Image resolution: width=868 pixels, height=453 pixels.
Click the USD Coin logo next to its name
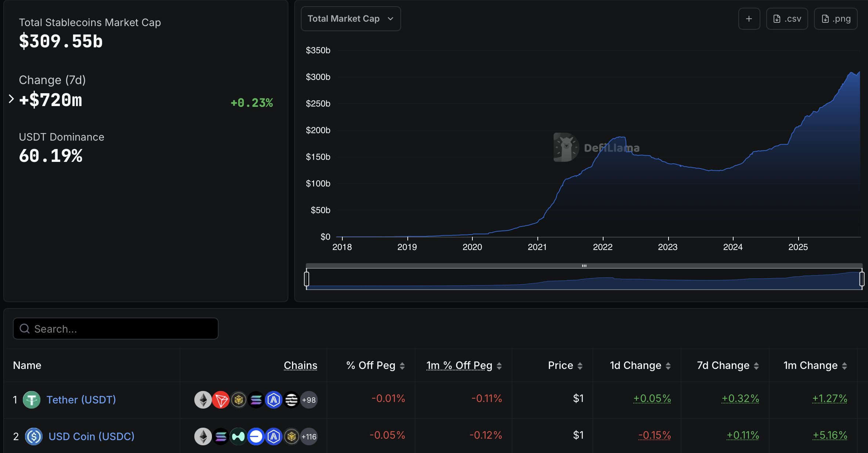pyautogui.click(x=34, y=436)
